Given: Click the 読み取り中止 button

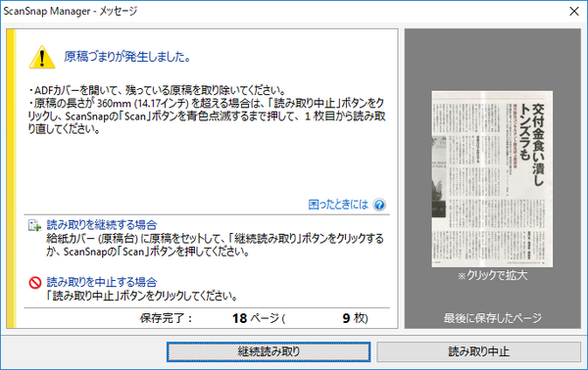Looking at the screenshot, I should (x=478, y=351).
